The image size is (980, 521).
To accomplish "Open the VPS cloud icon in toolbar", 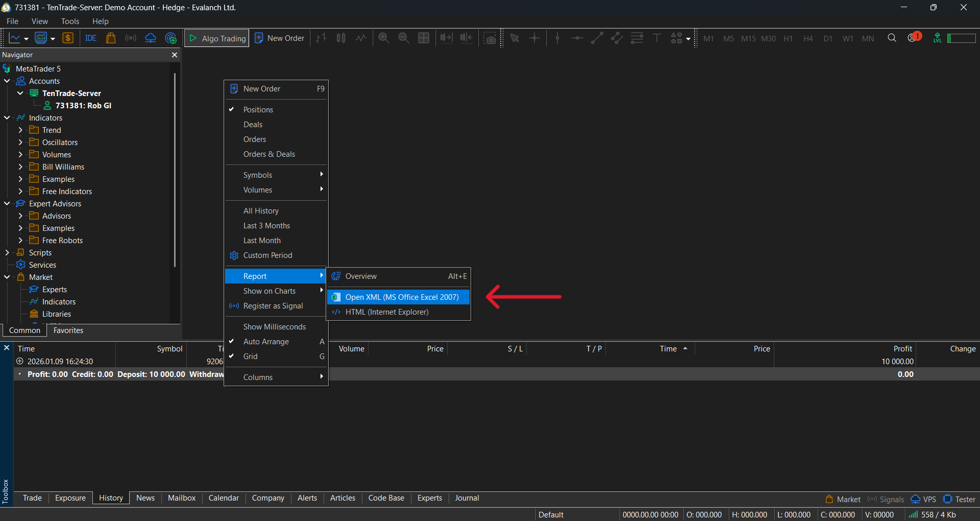I will coord(151,38).
